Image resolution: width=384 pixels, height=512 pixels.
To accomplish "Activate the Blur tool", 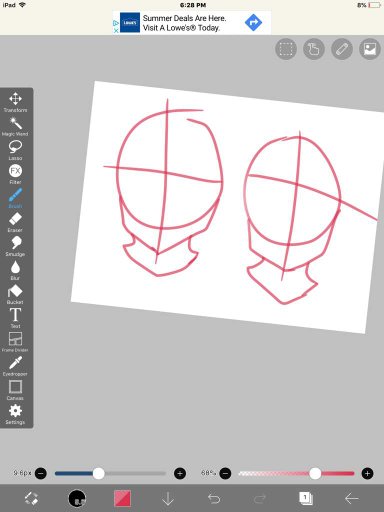I will (15, 270).
